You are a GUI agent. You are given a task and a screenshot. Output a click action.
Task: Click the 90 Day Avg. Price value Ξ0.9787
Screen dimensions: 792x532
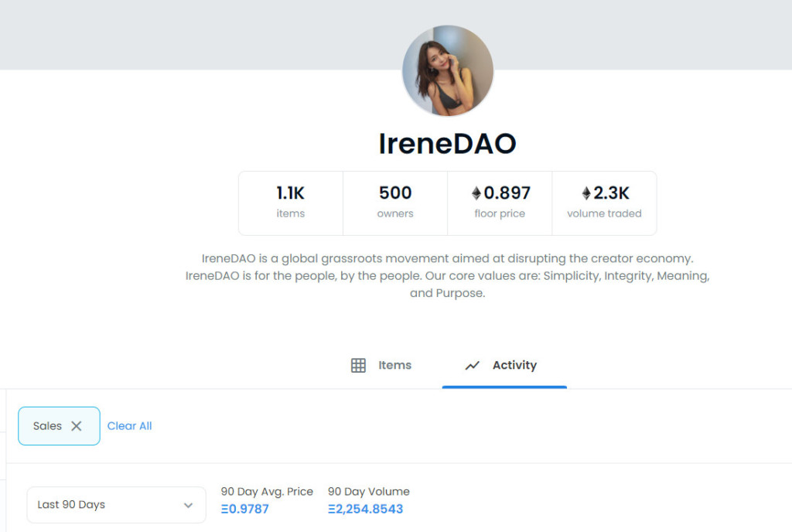point(244,509)
